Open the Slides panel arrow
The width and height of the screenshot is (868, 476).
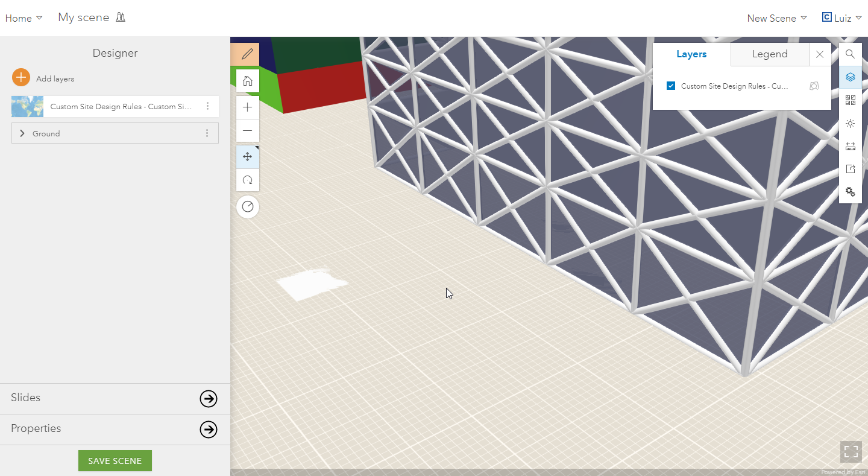tap(209, 399)
